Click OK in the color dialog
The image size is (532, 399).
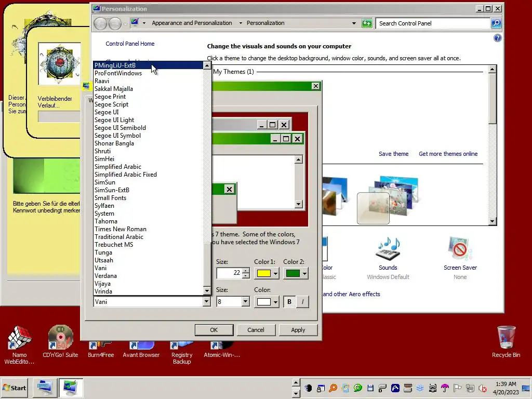[214, 330]
